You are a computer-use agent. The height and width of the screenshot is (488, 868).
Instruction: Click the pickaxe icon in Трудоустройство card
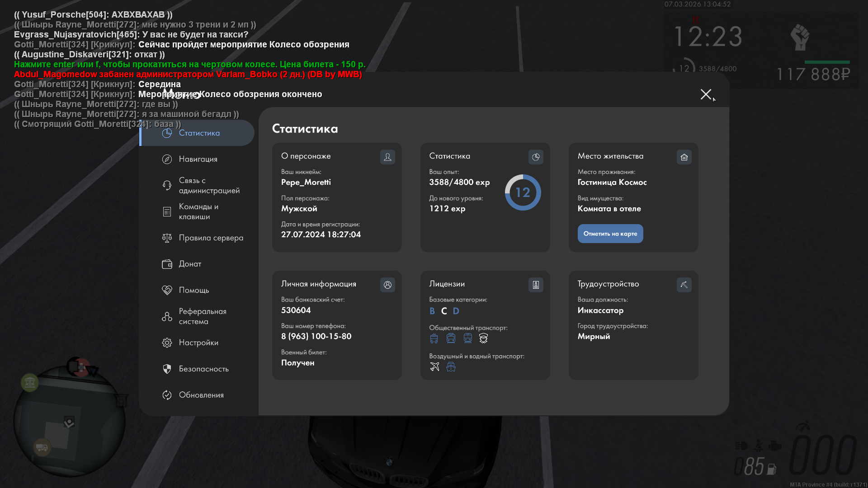click(684, 285)
